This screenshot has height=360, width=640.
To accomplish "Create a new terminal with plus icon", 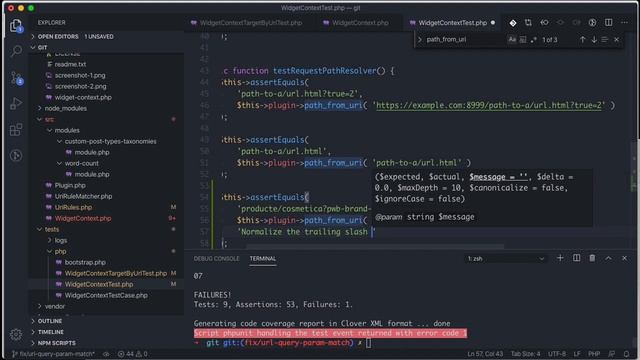I will (560, 258).
